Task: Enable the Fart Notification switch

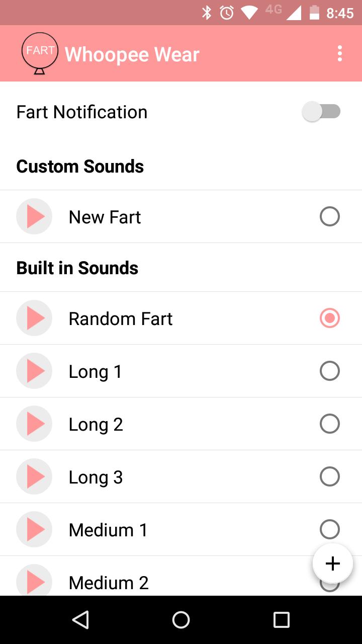Action: tap(321, 112)
